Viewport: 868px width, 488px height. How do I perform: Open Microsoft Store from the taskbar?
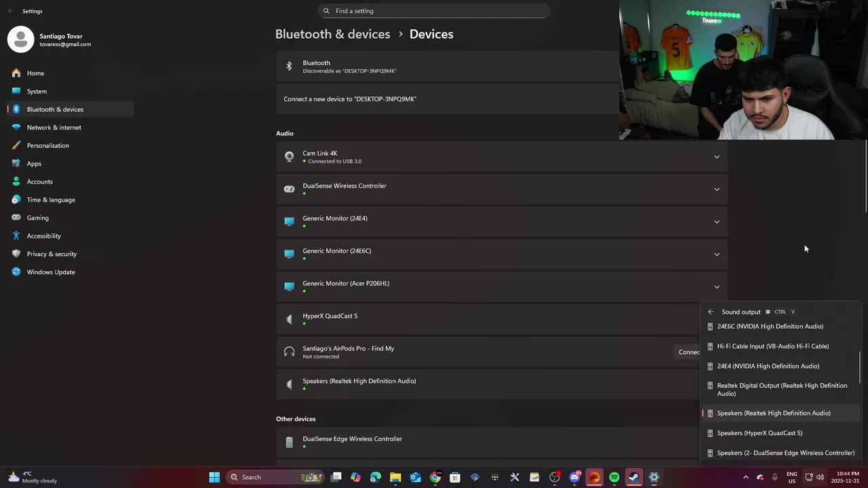click(455, 477)
